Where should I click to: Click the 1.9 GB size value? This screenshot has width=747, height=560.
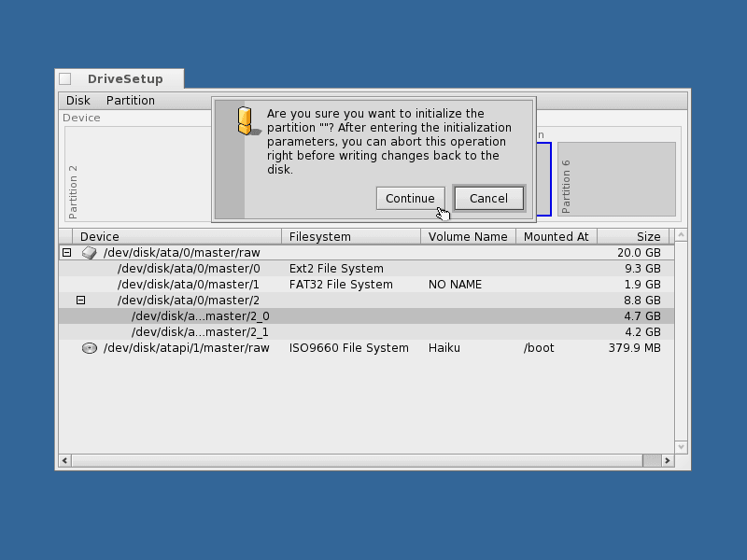(x=642, y=285)
